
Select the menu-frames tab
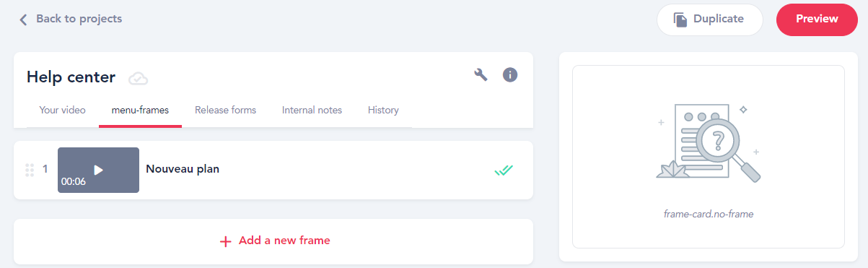(140, 111)
